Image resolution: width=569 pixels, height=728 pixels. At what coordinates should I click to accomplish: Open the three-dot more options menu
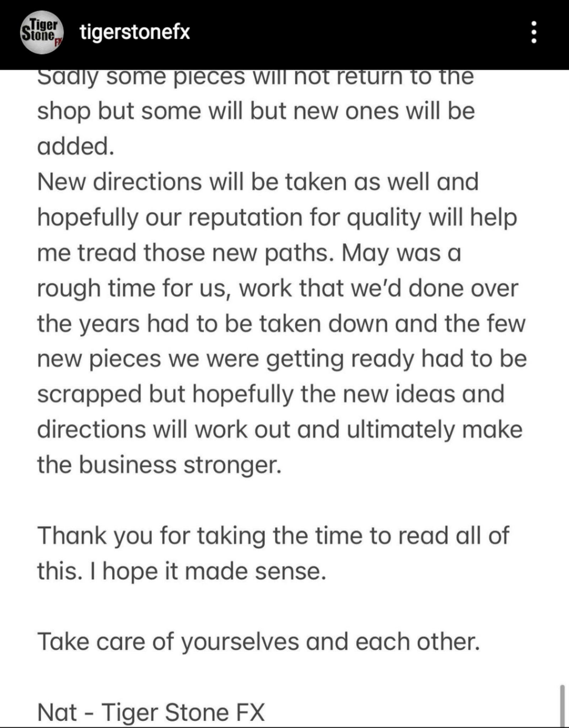click(x=533, y=32)
